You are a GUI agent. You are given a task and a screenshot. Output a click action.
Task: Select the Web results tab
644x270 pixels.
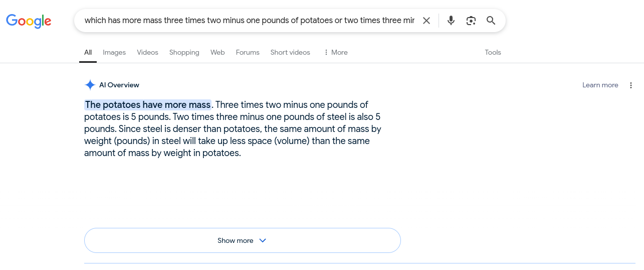(218, 52)
